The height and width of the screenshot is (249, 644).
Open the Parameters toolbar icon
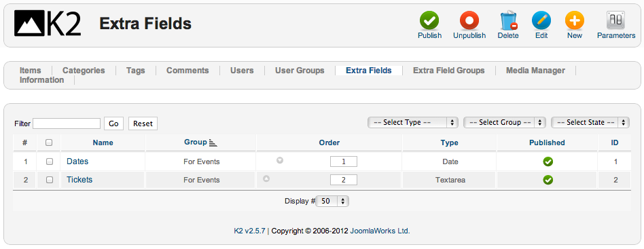[x=615, y=20]
